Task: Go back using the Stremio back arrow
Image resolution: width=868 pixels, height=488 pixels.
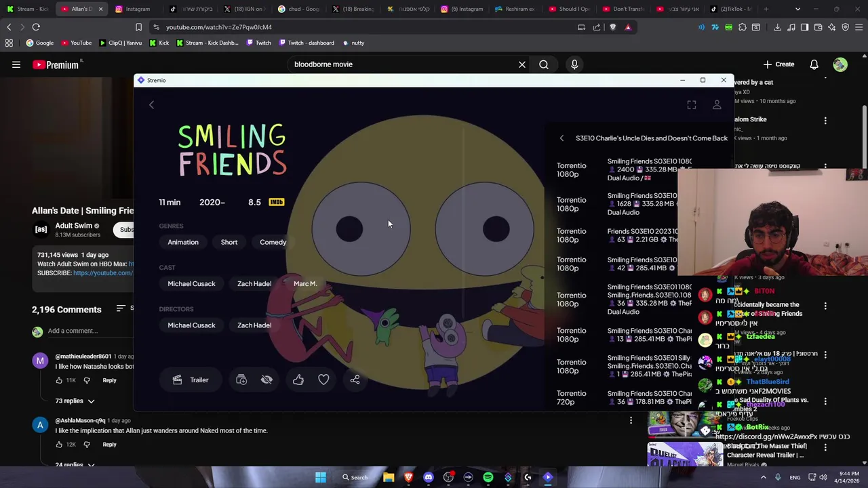Action: point(151,105)
